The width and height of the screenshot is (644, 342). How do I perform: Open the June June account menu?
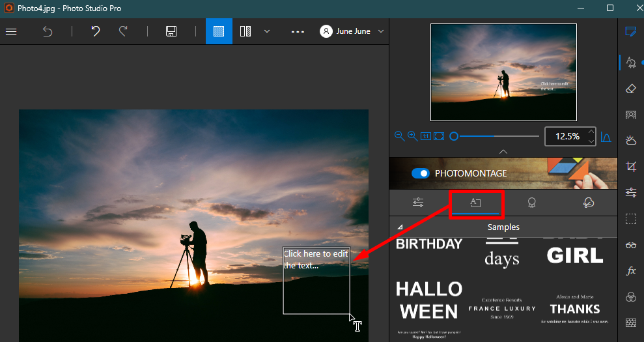click(x=352, y=31)
